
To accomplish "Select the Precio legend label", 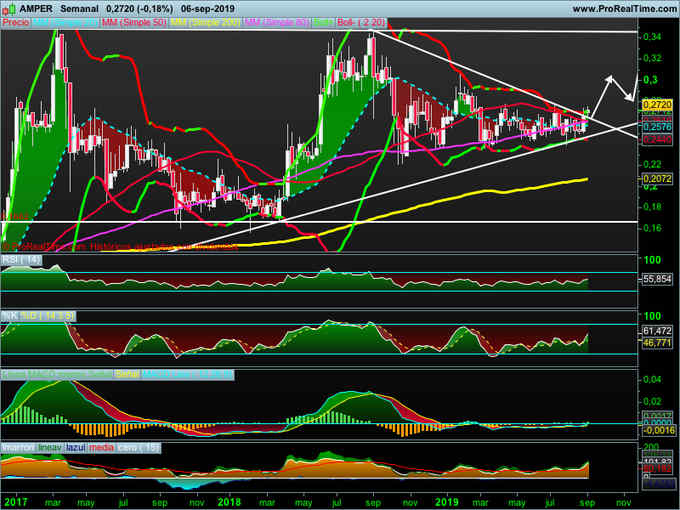I will pyautogui.click(x=16, y=22).
